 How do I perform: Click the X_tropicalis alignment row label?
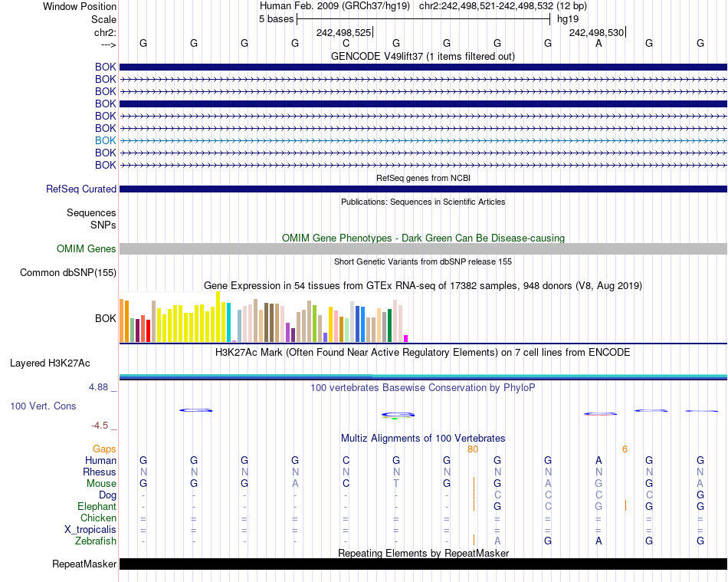coord(90,530)
